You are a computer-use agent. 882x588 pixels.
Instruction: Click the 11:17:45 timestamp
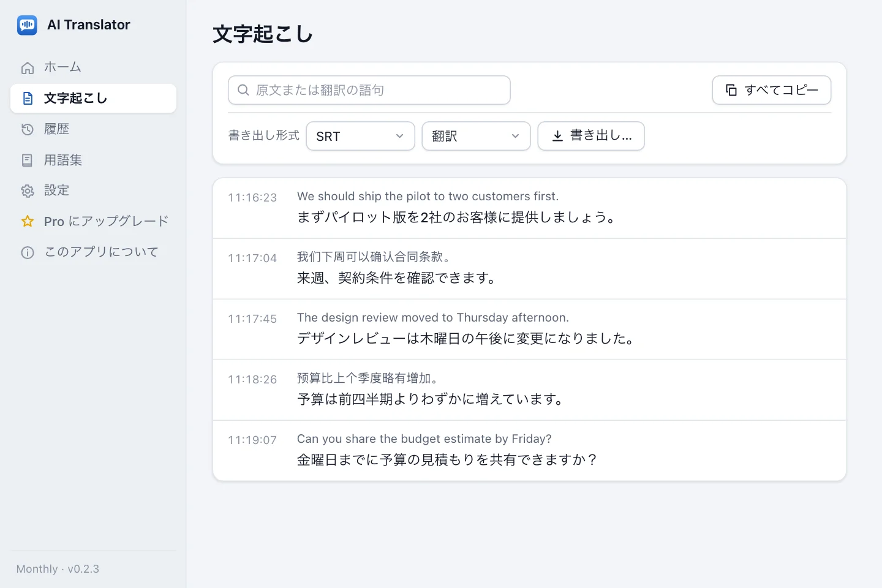[x=252, y=319]
